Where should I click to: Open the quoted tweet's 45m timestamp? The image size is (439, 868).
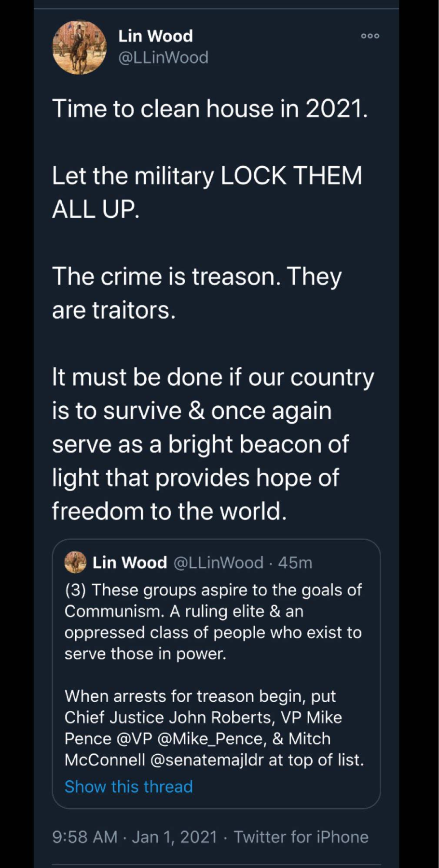pyautogui.click(x=295, y=562)
